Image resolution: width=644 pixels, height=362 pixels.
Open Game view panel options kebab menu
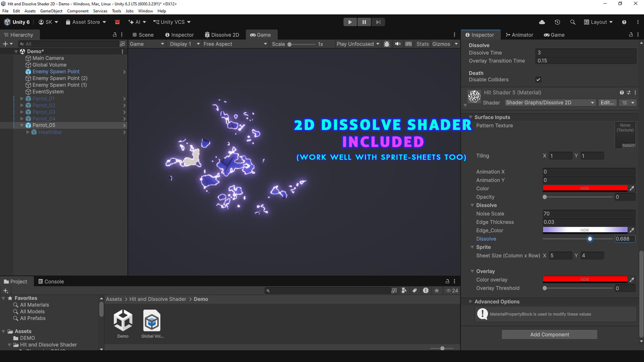tap(455, 35)
